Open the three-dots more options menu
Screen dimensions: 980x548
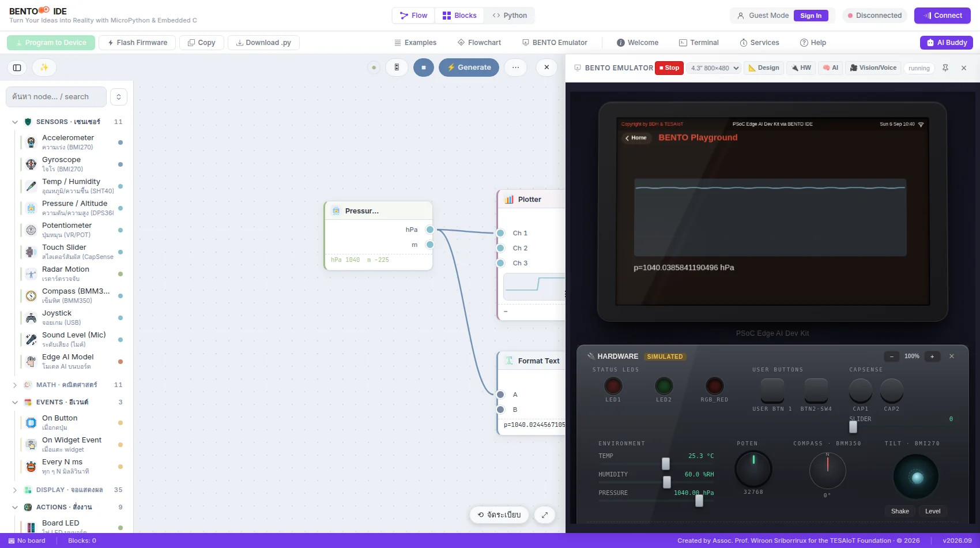coord(515,67)
